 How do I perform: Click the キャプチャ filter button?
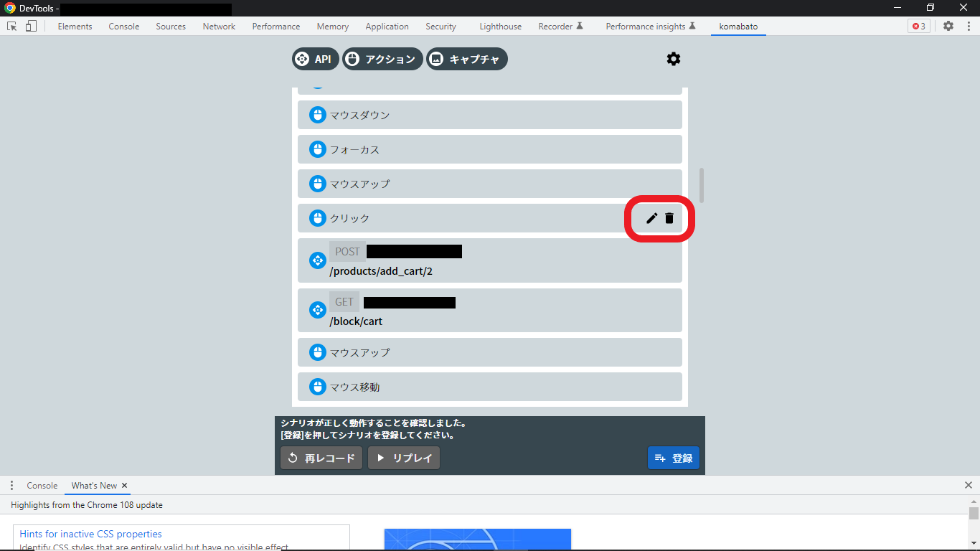pos(467,59)
